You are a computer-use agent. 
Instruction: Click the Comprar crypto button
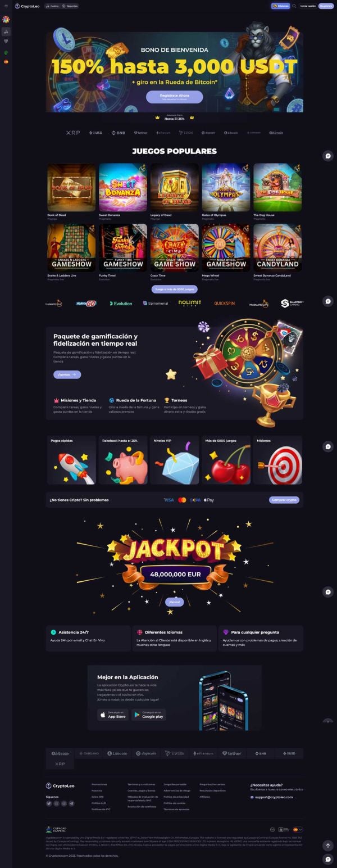284,500
